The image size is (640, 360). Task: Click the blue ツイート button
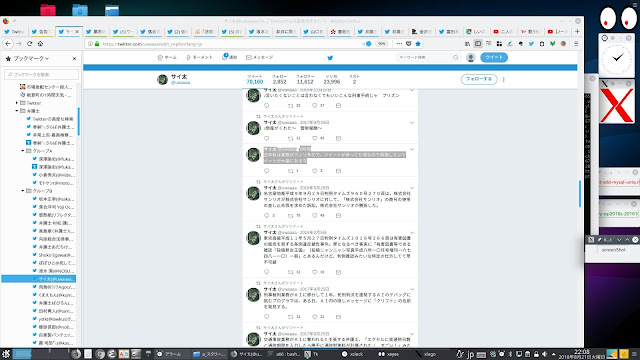click(494, 58)
